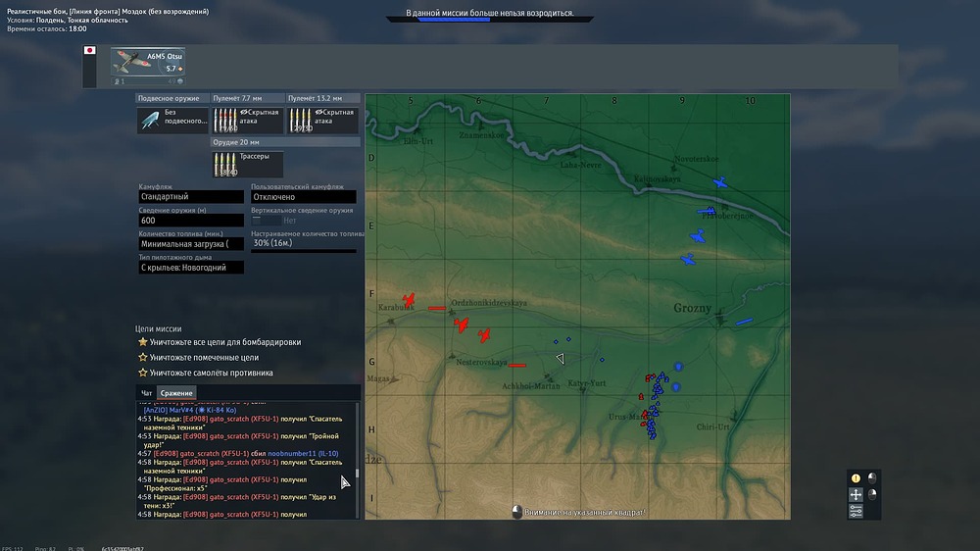Image resolution: width=980 pixels, height=551 pixels.
Task: Select objective text Уничтожьте все цели для бомбардировки
Action: tap(225, 342)
